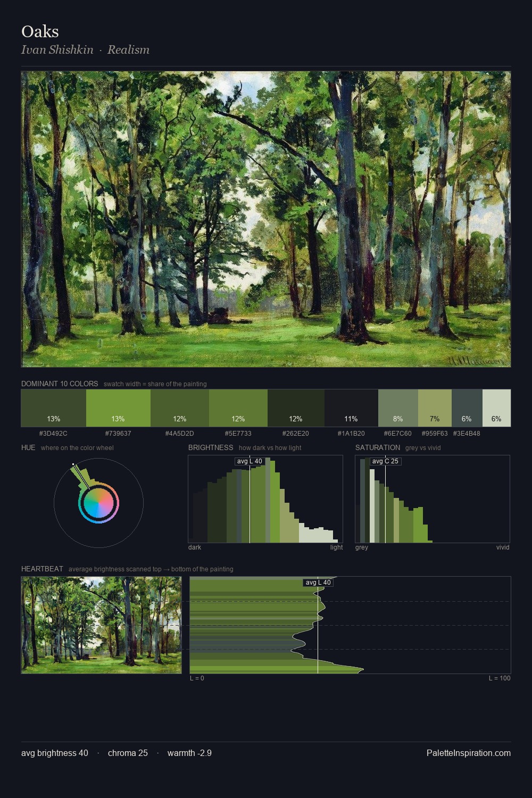Click the 'HEARTBEAT' section heading
The width and height of the screenshot is (532, 798).
pos(42,569)
